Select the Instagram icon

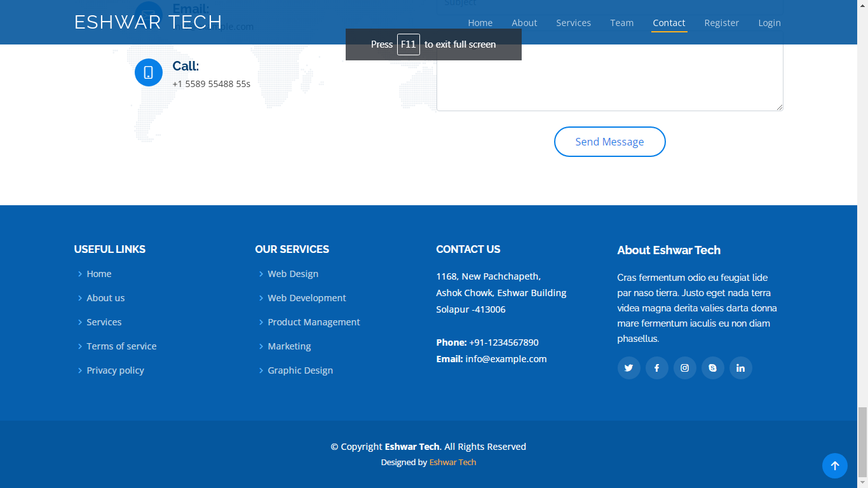coord(684,368)
